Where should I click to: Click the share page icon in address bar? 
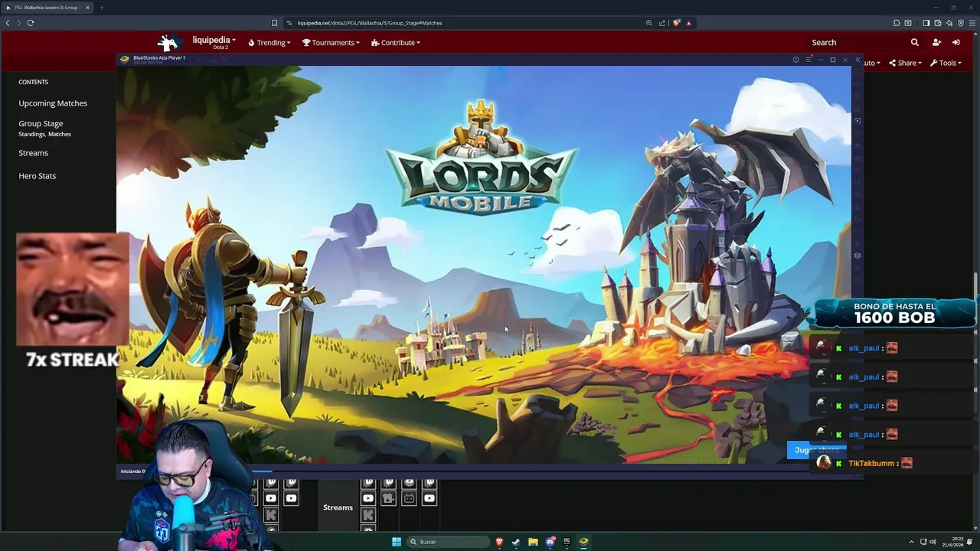click(x=662, y=23)
